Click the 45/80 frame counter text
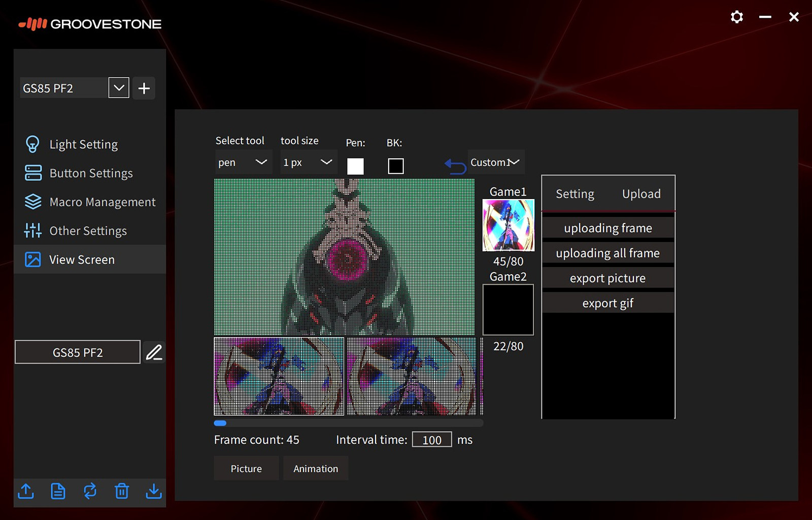Screen dimensions: 812x520 tap(508, 262)
